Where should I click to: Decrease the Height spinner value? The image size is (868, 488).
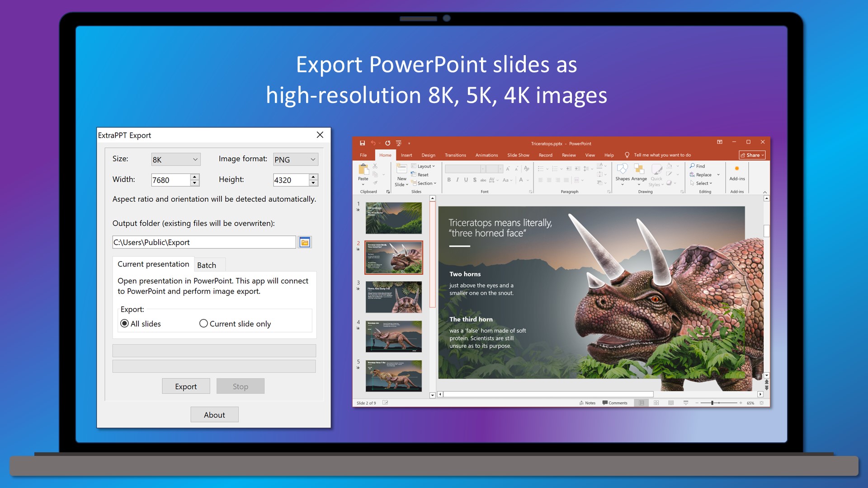click(313, 183)
